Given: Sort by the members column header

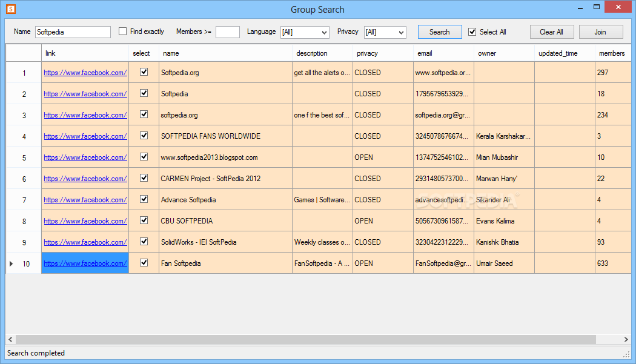Looking at the screenshot, I should pos(613,53).
